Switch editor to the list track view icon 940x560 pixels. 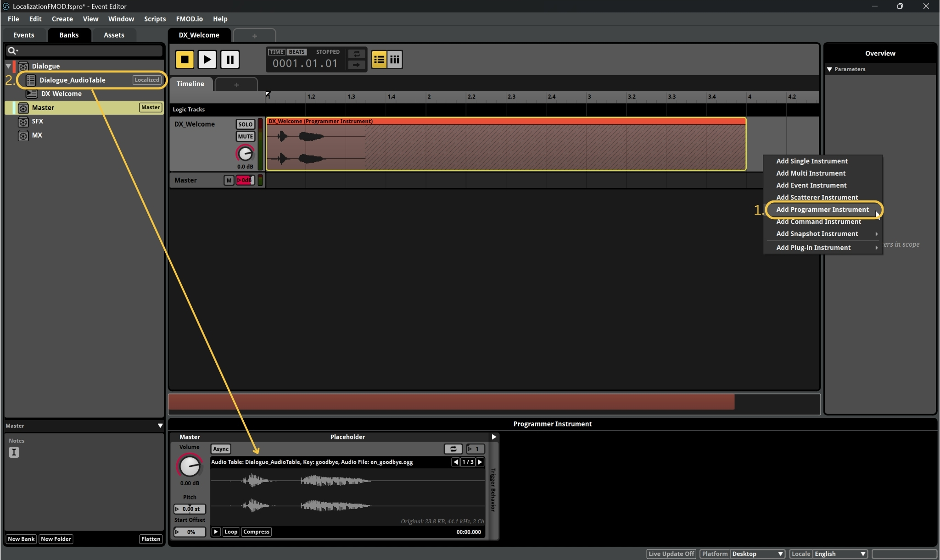(x=379, y=59)
